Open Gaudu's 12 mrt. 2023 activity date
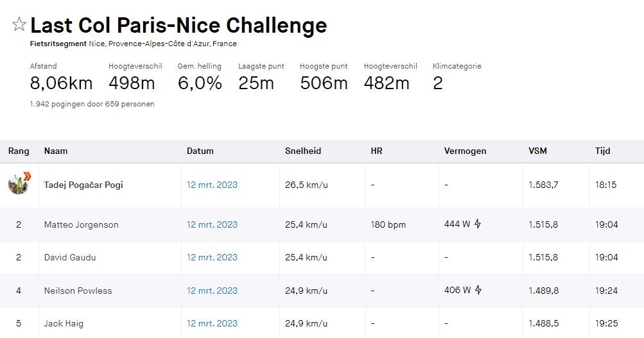Screen dimensions: 644x338 pyautogui.click(x=212, y=258)
